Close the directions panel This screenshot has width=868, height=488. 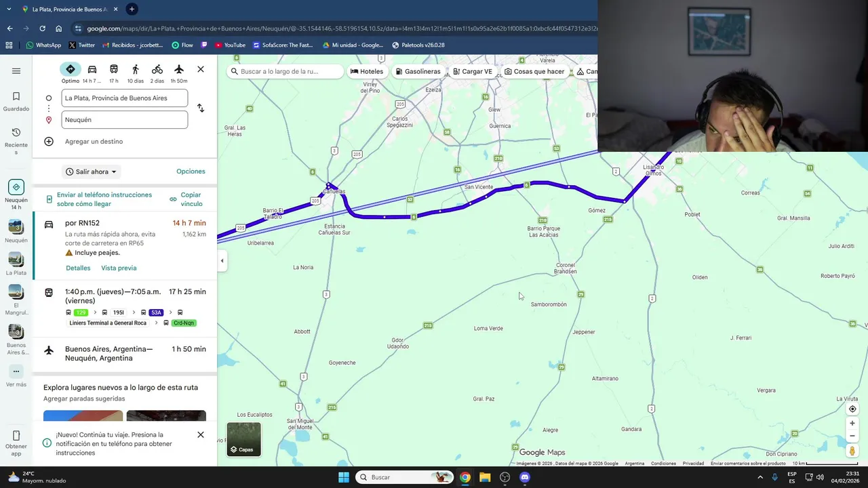(201, 69)
